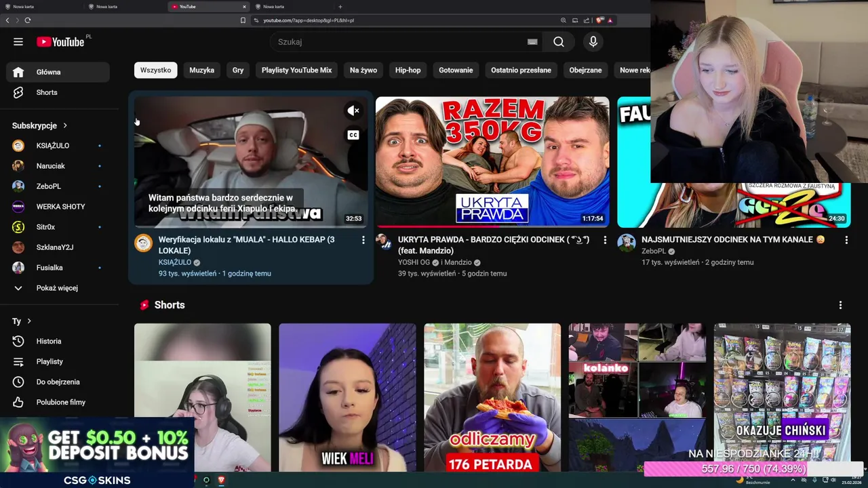
Task: Open WERKA SHOTY subscription in sidebar
Action: [x=58, y=207]
